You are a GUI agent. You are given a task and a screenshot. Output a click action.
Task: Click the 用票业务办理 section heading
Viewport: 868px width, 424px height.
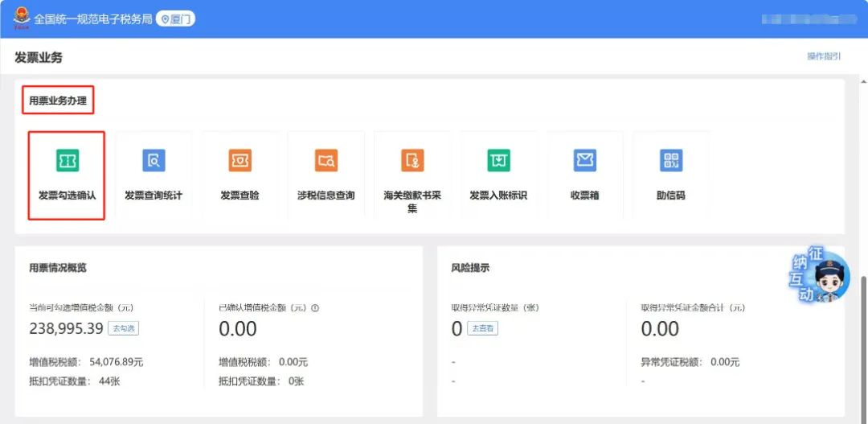[58, 101]
